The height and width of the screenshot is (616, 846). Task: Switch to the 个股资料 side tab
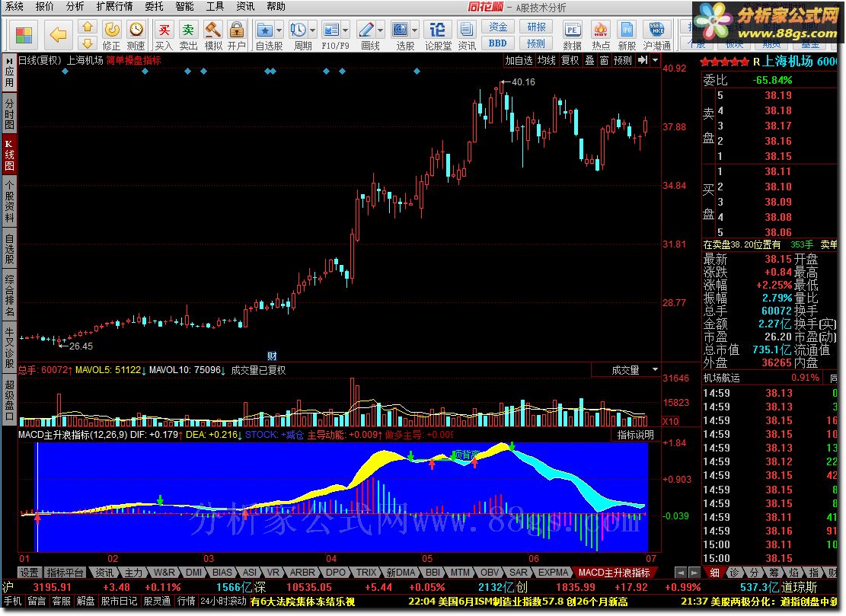[x=9, y=201]
